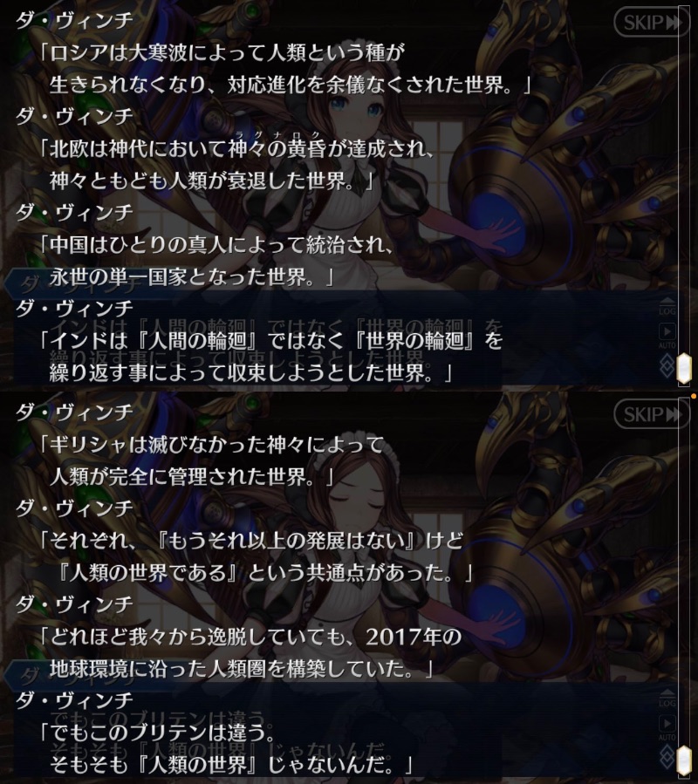Click SKIP button above the ロシア dialogue

coord(652,23)
